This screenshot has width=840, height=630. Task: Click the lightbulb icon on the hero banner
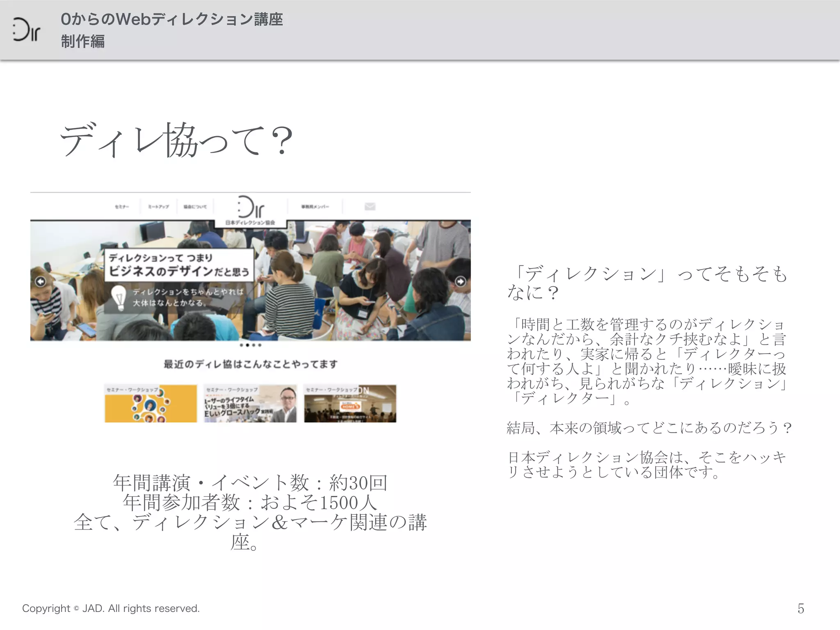click(119, 298)
